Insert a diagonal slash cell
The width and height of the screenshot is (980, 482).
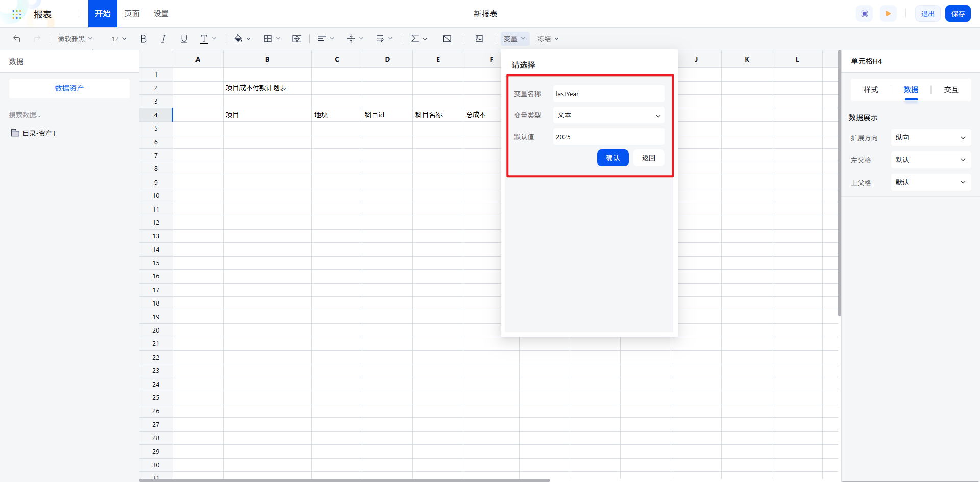(447, 39)
